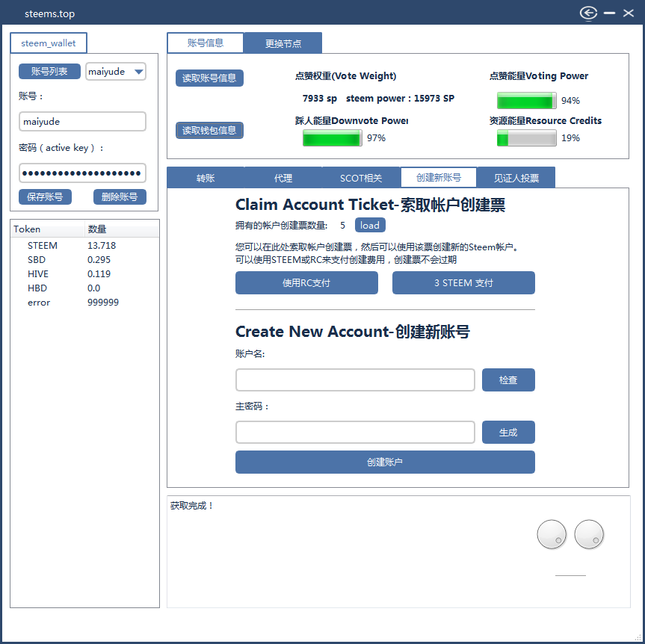Screen dimensions: 645x644
Task: Click the 账号列表 button
Action: coord(49,71)
